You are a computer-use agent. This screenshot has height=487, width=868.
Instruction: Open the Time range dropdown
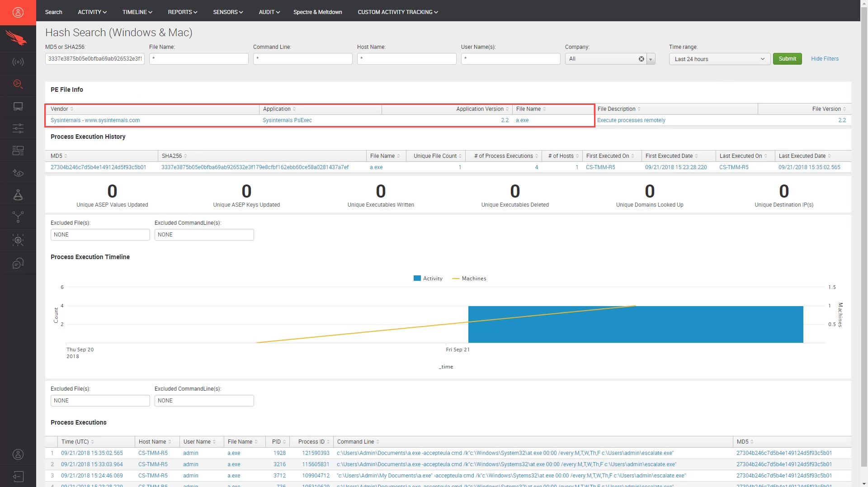(x=719, y=59)
